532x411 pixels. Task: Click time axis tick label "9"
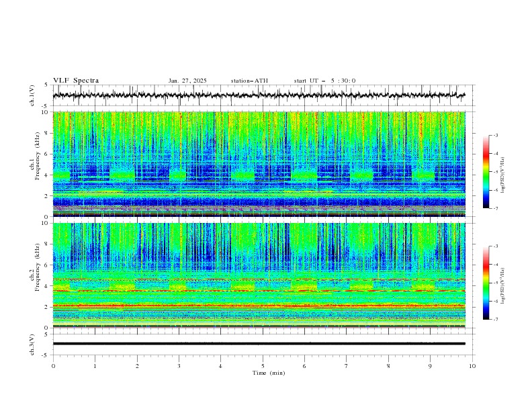[430, 366]
